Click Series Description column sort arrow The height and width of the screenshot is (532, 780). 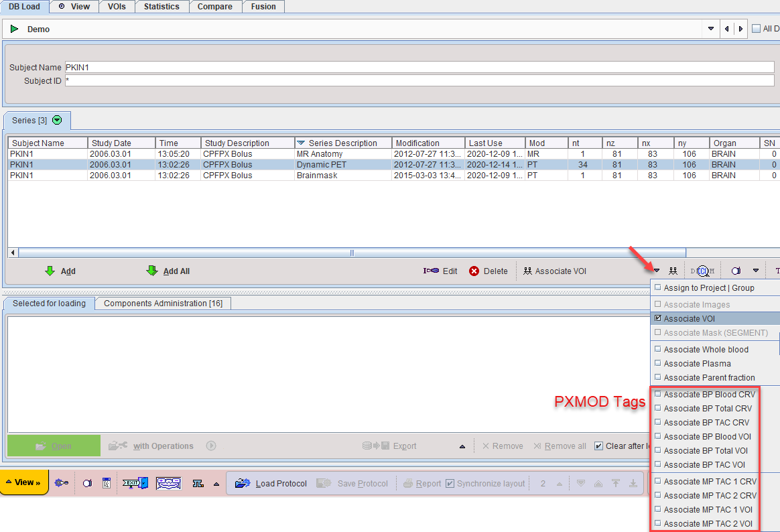301,143
